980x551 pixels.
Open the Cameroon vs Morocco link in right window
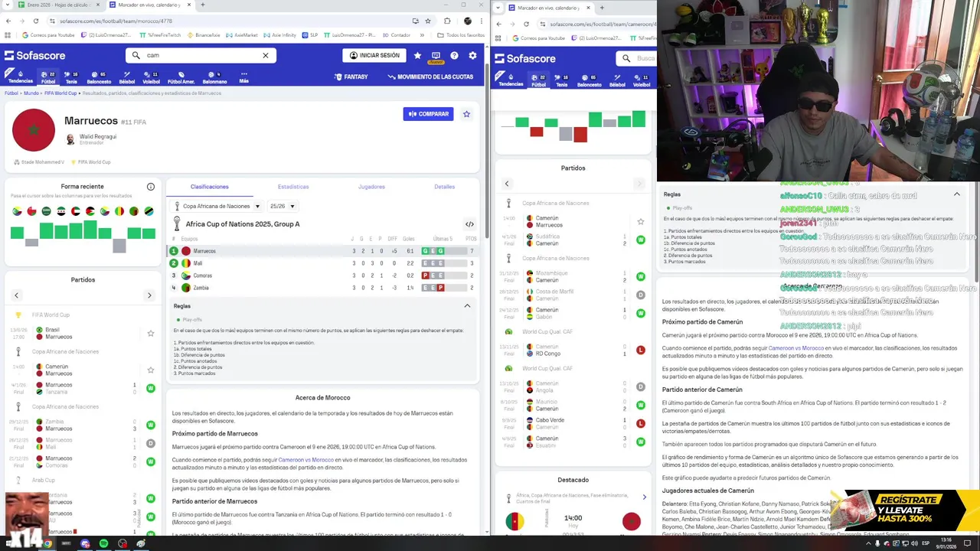click(x=795, y=348)
